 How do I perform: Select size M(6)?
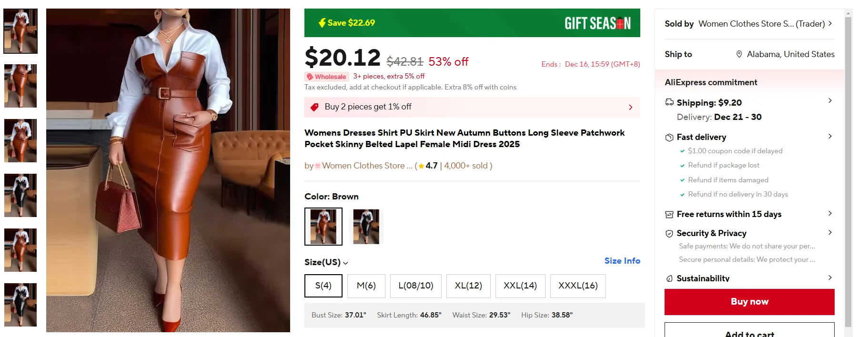(366, 286)
